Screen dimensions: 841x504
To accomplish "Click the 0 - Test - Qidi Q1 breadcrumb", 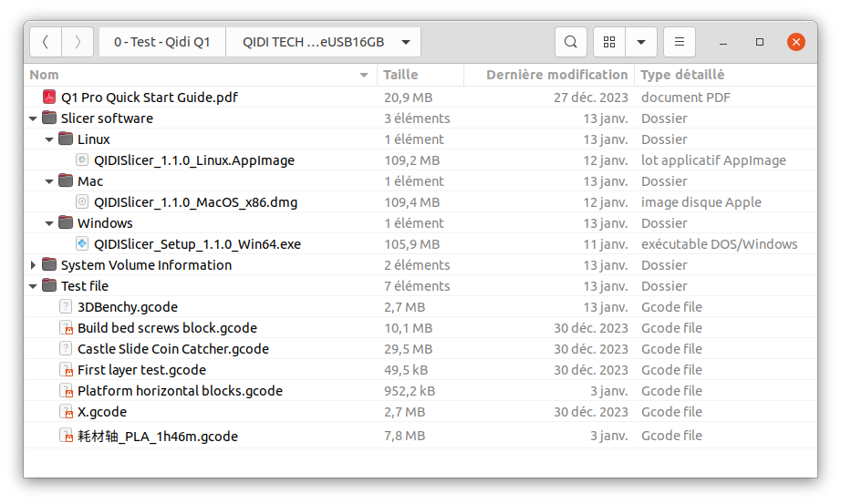I will click(161, 42).
